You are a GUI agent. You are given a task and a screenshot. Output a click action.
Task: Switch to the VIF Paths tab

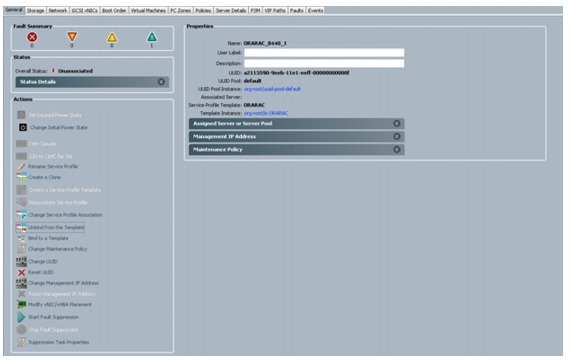point(275,11)
